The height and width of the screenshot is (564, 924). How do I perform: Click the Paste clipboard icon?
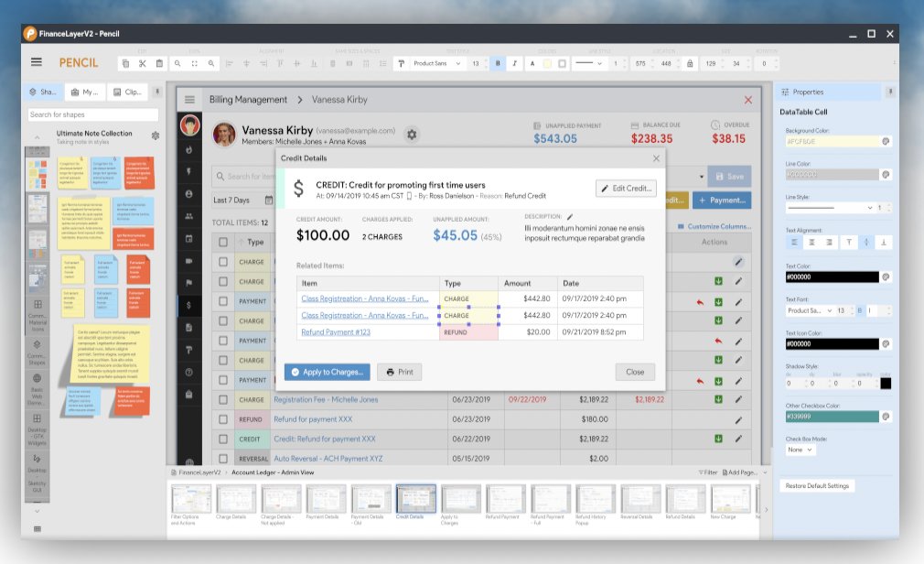[x=159, y=63]
